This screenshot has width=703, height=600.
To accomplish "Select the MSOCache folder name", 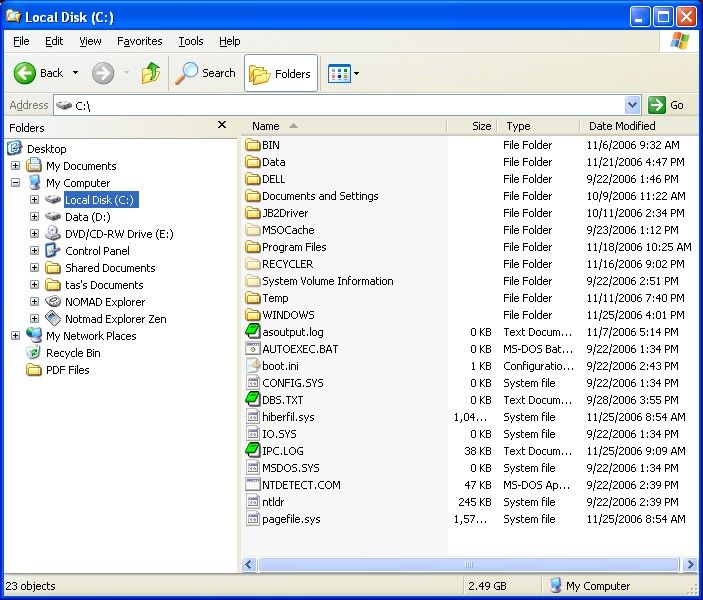I will (x=288, y=230).
